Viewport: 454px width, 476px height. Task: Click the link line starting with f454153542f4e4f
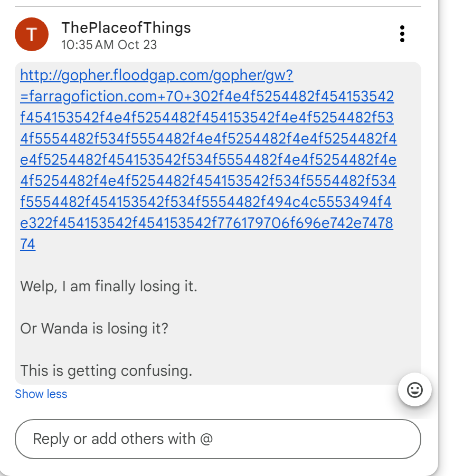click(207, 118)
